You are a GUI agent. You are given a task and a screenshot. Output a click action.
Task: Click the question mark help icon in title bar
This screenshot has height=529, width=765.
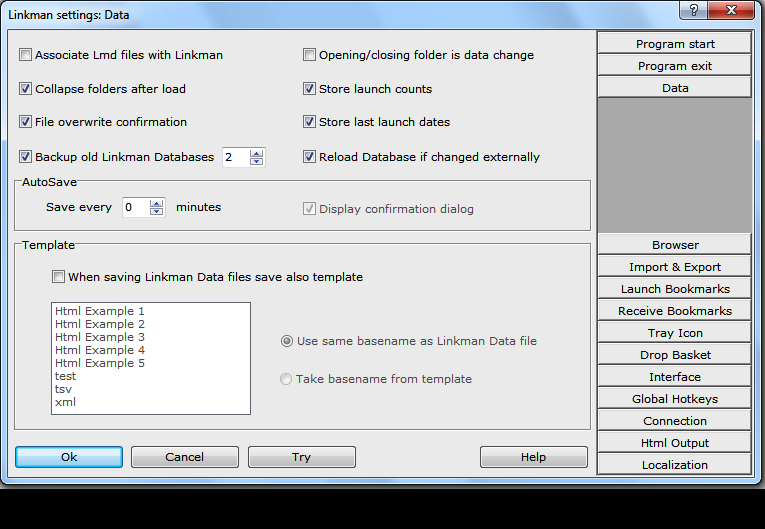tap(693, 10)
